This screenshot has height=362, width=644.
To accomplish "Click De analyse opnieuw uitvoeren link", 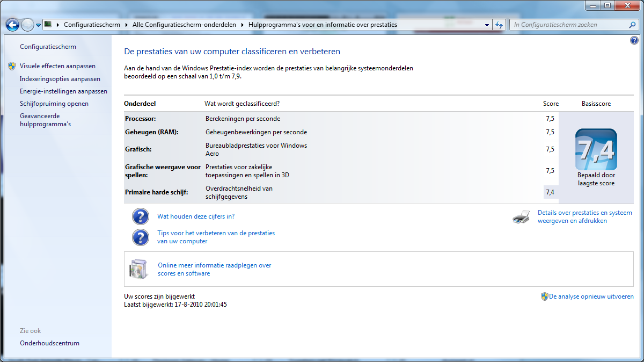I will click(591, 296).
